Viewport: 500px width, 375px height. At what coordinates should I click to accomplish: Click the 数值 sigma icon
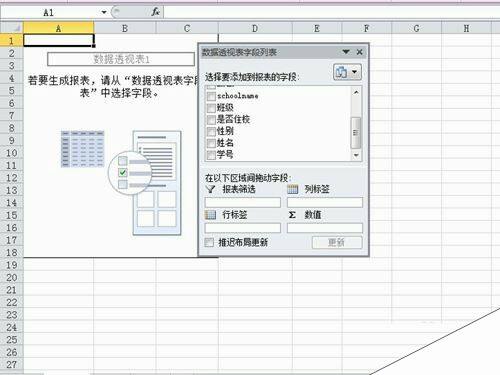[x=292, y=215]
